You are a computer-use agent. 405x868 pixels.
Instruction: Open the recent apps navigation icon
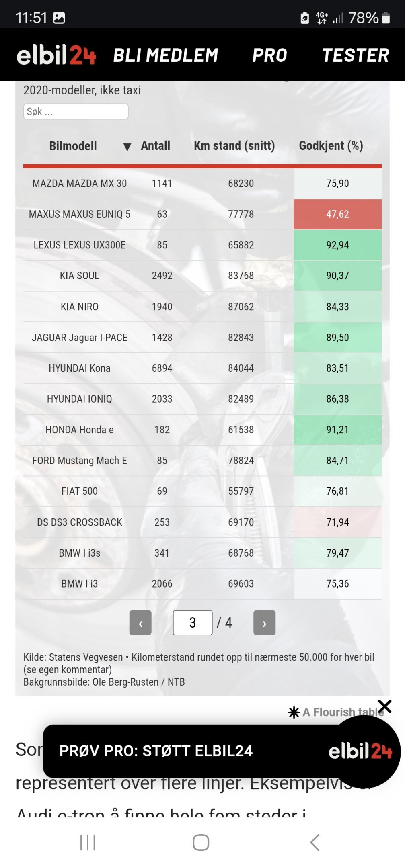(88, 842)
